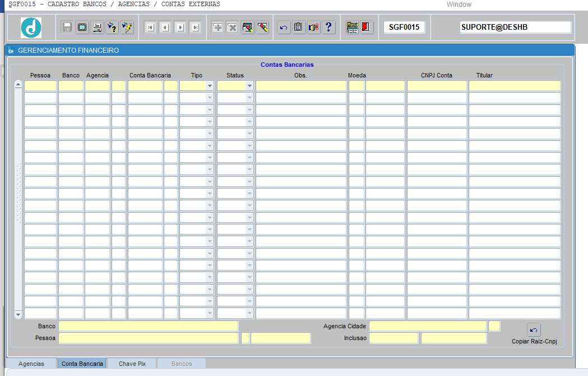The height and width of the screenshot is (376, 588).
Task: Click the SUPORTE@DESHB user field
Action: (515, 27)
